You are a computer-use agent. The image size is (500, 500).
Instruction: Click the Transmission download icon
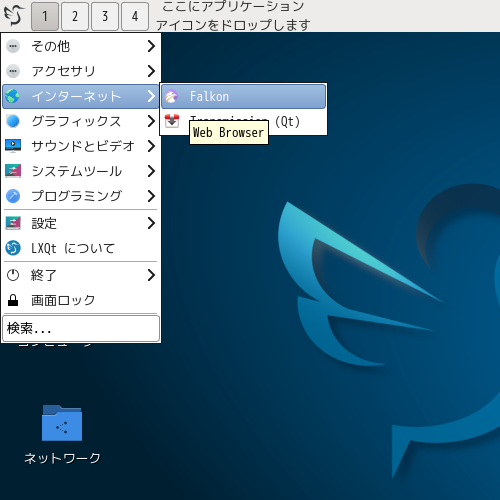[x=172, y=121]
